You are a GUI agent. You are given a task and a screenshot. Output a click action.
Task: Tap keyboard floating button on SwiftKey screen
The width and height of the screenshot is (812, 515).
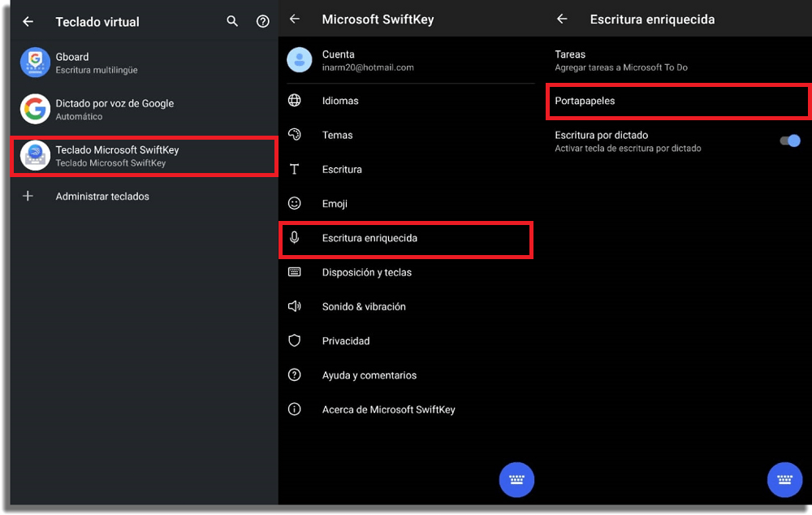pos(516,480)
